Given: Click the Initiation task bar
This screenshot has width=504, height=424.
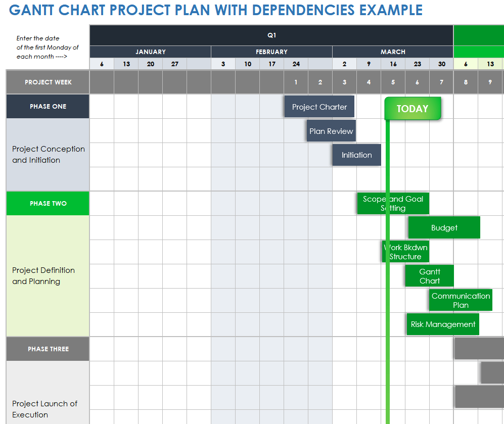Looking at the screenshot, I should (x=356, y=155).
